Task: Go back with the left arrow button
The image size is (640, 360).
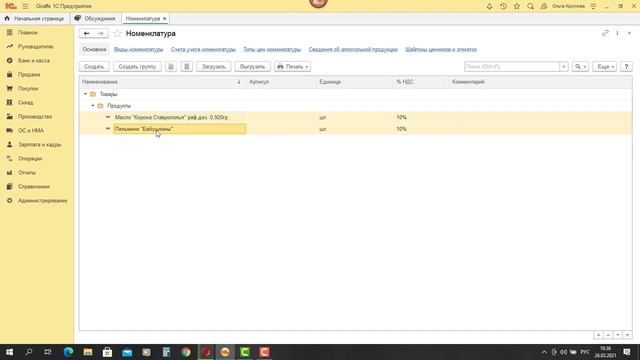Action: tap(86, 33)
